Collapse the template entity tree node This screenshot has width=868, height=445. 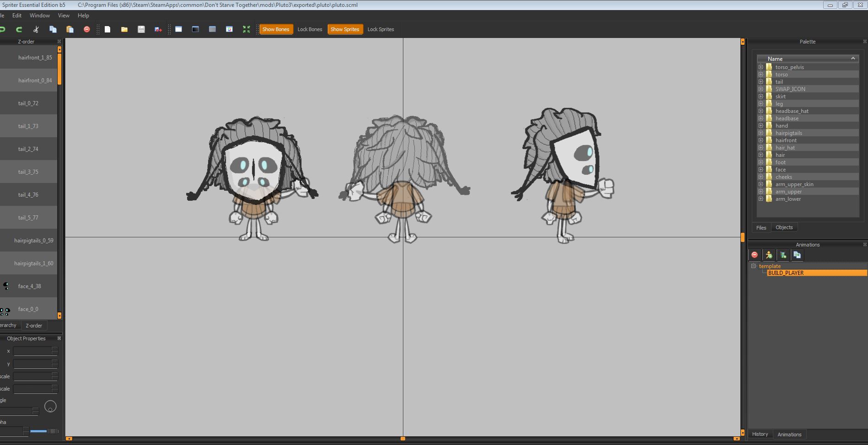754,266
